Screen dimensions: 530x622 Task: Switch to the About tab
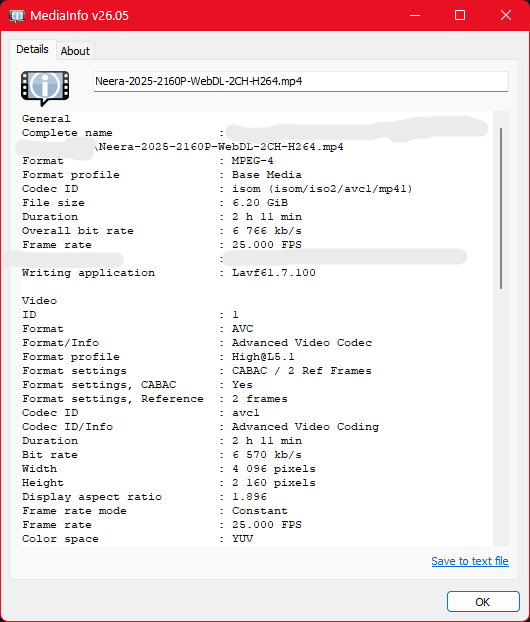75,51
